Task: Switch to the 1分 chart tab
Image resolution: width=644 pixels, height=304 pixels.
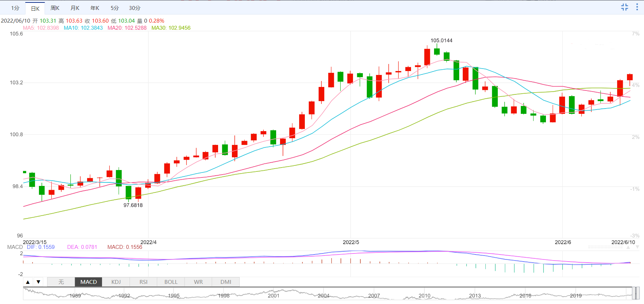Action: 15,8
